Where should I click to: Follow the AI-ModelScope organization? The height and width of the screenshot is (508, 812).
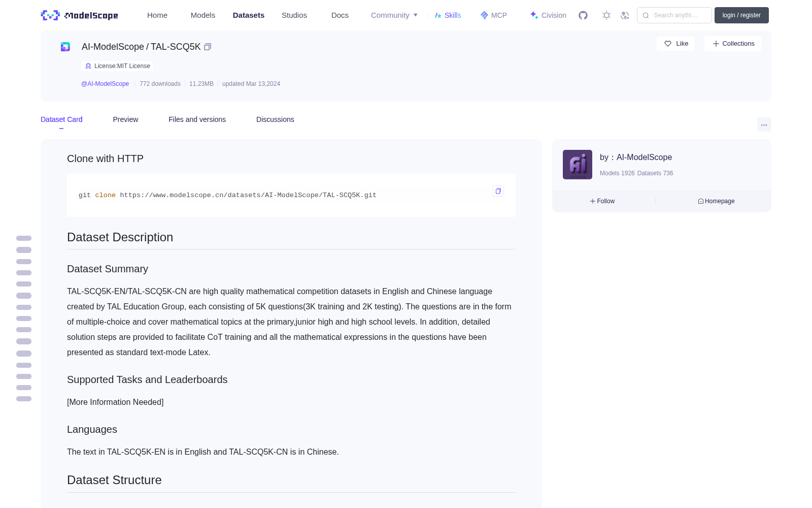(602, 201)
